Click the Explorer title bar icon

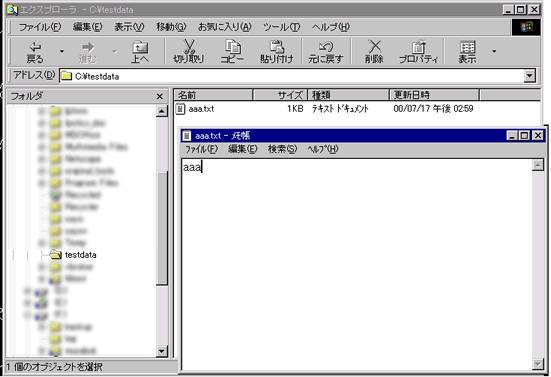pos(12,10)
